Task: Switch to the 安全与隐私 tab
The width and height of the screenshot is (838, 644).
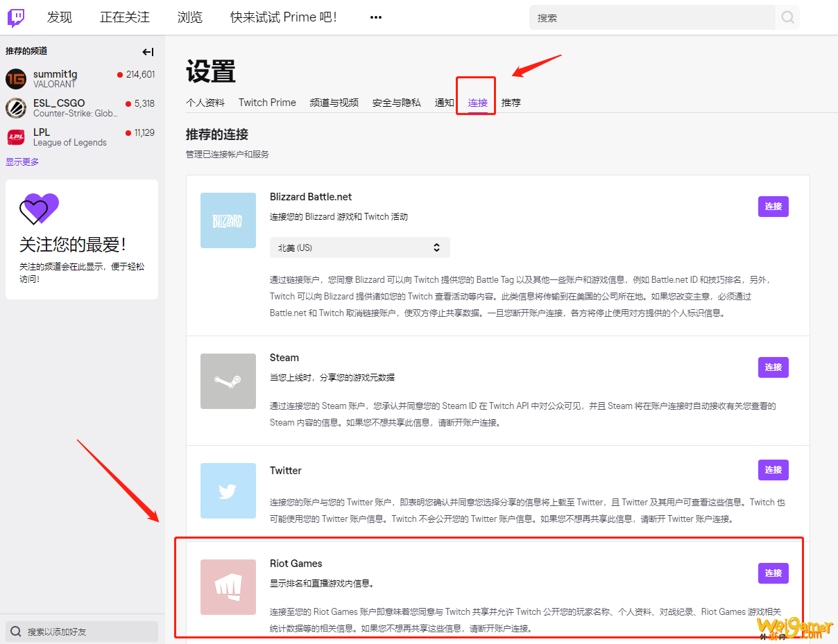Action: tap(396, 103)
